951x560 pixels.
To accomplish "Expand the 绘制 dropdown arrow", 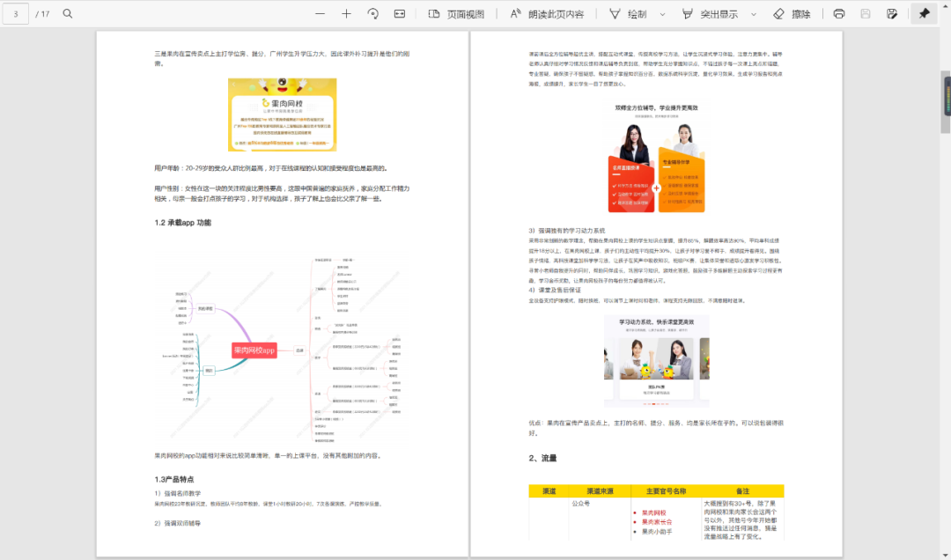I will [662, 14].
